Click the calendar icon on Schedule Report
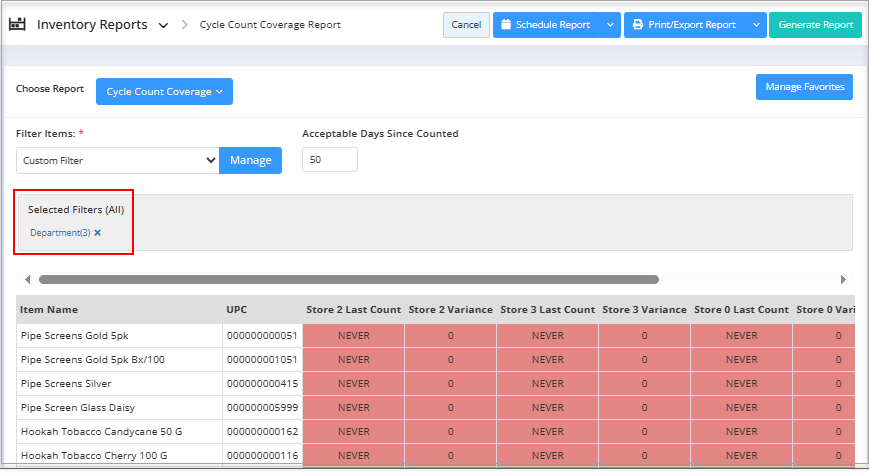The height and width of the screenshot is (473, 869). (506, 25)
